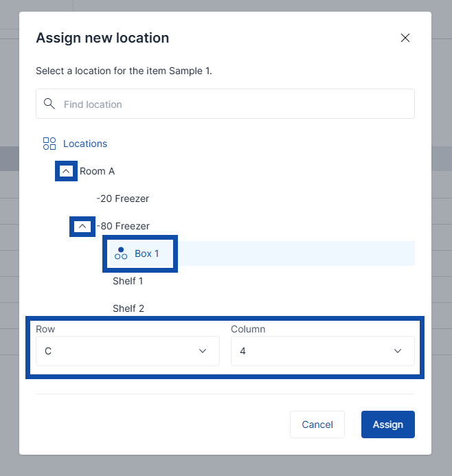Open the Row dropdown showing C
The image size is (452, 476).
(120, 351)
